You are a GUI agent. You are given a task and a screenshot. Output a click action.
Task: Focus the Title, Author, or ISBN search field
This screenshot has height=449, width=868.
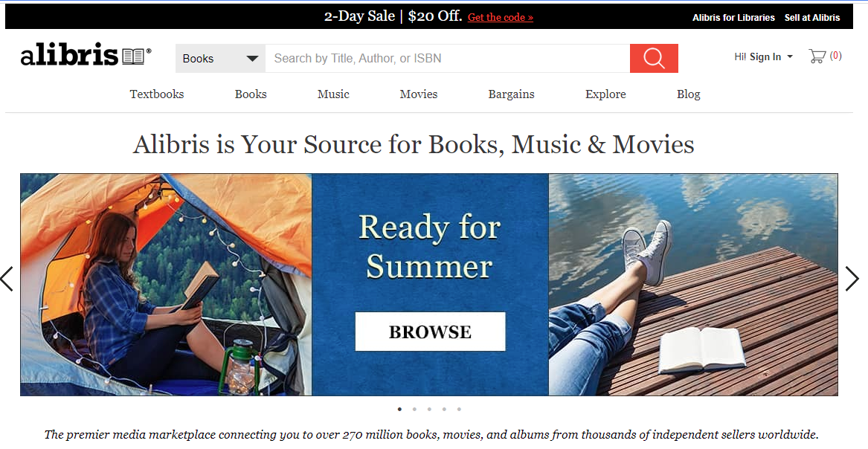pos(447,58)
